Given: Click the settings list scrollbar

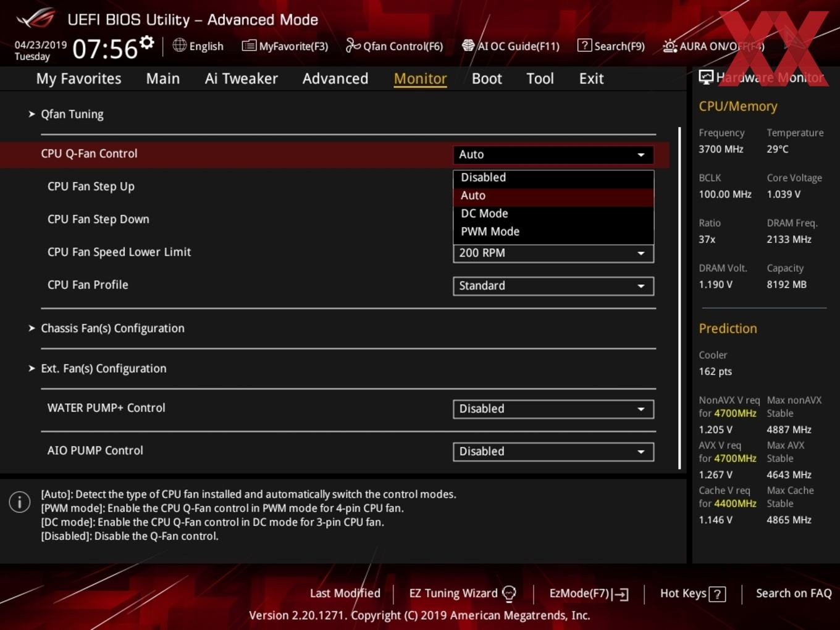Looking at the screenshot, I should click(679, 298).
